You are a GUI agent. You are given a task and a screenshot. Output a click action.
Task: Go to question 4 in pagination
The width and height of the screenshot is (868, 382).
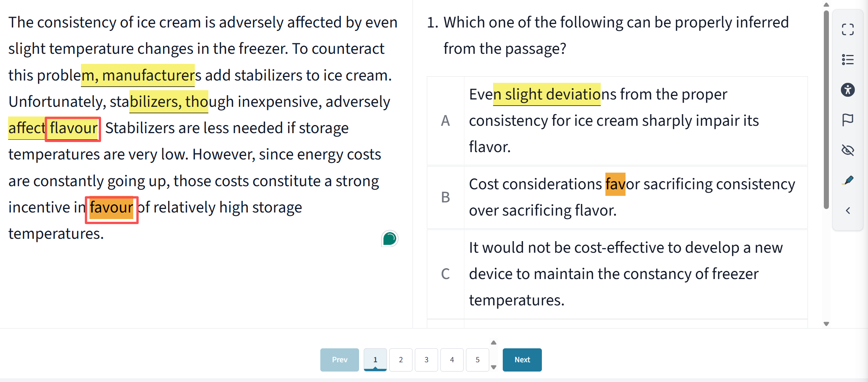pos(452,360)
